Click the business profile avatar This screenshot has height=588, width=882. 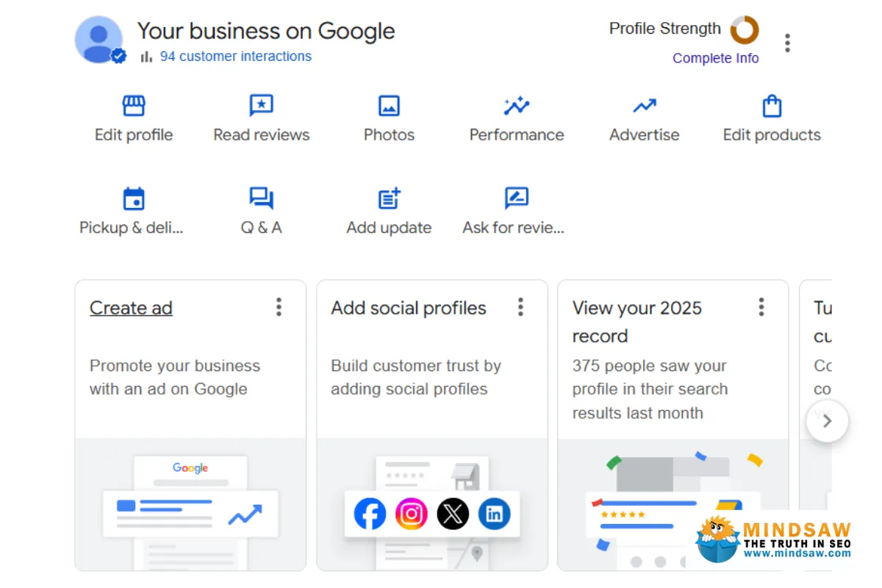(99, 40)
